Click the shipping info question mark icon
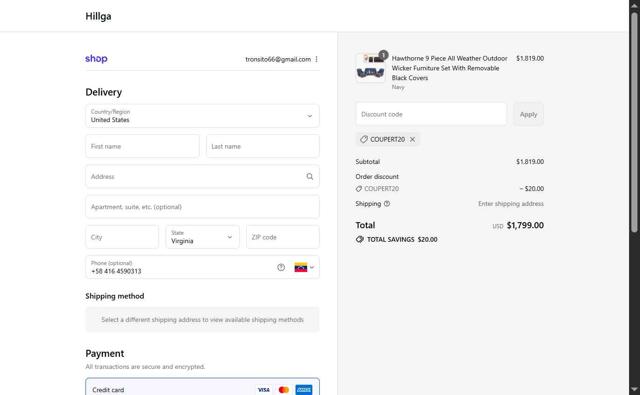The image size is (640, 395). (387, 203)
